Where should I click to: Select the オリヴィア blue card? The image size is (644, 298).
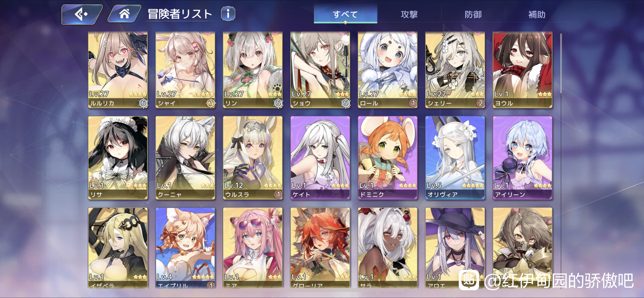[x=455, y=158]
